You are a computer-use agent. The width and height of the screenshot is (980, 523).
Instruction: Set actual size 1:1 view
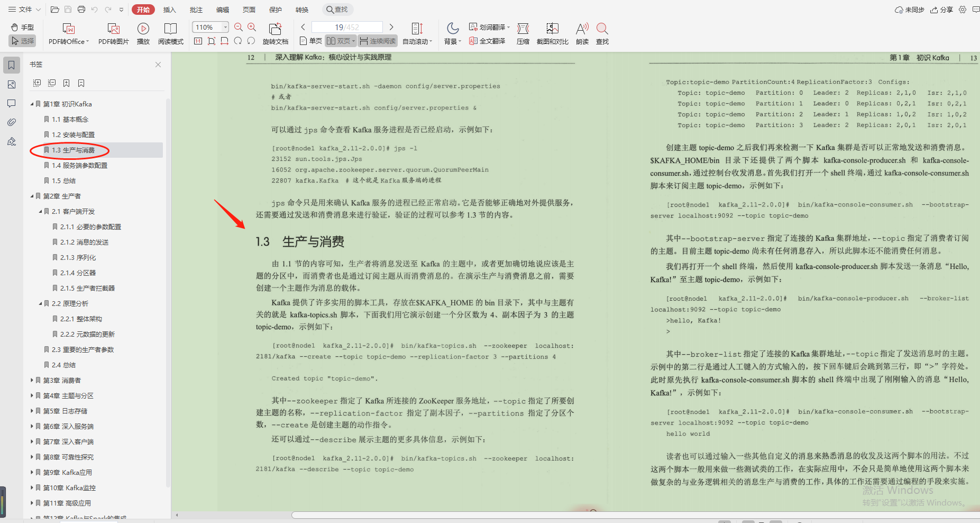(x=198, y=41)
